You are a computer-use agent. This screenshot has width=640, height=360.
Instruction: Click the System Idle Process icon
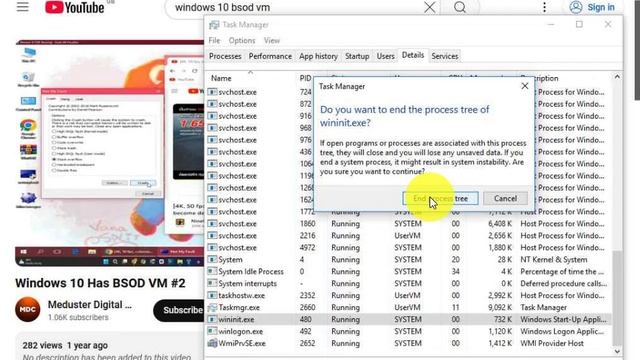212,271
